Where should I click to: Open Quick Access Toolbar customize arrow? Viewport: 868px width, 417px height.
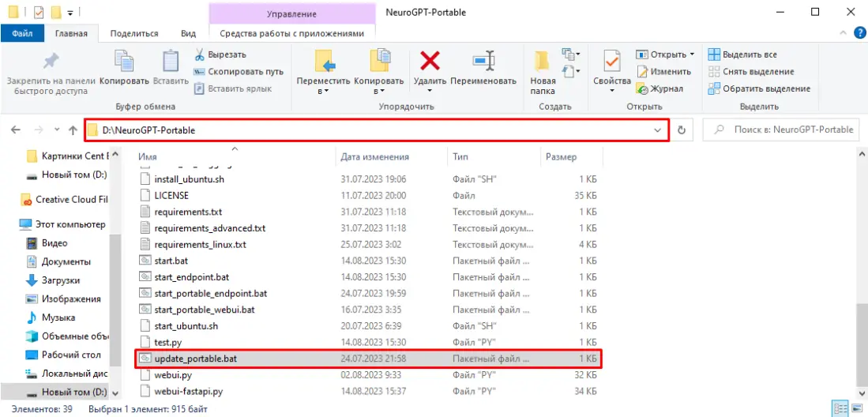click(70, 12)
